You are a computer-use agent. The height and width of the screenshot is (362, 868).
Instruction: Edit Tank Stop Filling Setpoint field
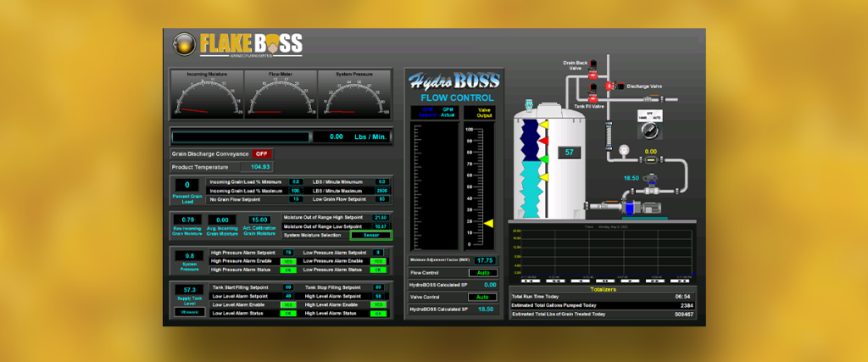click(x=378, y=288)
